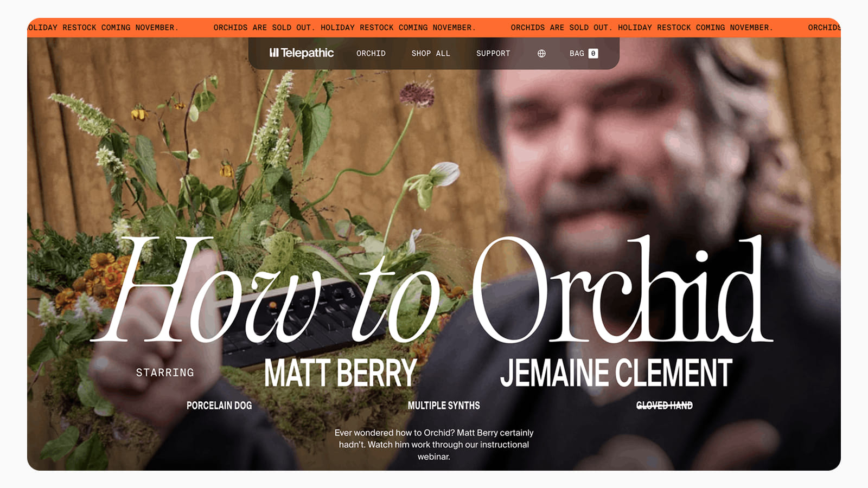868x488 pixels.
Task: Click the How to Orchid headline
Action: pyautogui.click(x=432, y=290)
